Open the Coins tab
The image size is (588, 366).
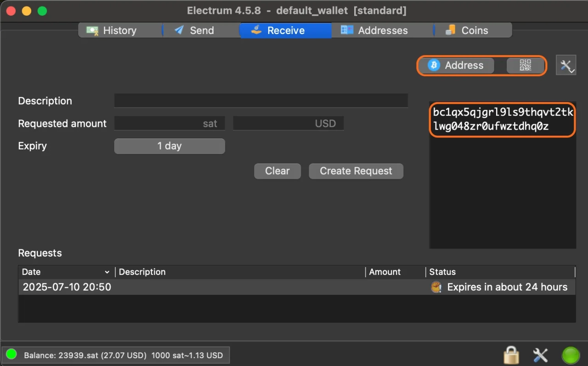click(x=467, y=30)
